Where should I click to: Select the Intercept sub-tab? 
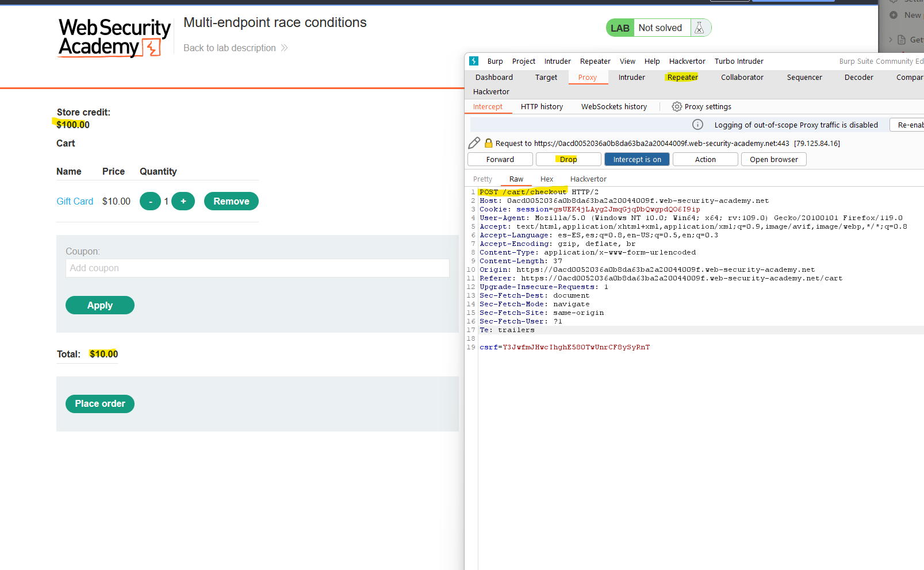coord(488,107)
